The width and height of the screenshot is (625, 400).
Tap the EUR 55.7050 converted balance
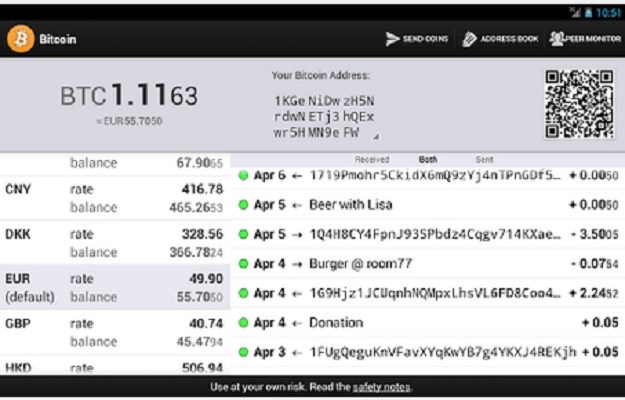130,121
